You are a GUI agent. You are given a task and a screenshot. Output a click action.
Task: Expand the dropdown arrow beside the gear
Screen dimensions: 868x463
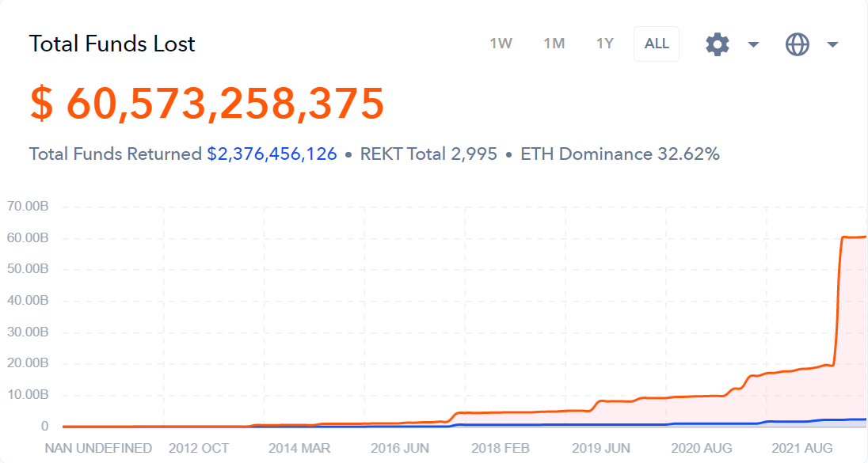(753, 44)
